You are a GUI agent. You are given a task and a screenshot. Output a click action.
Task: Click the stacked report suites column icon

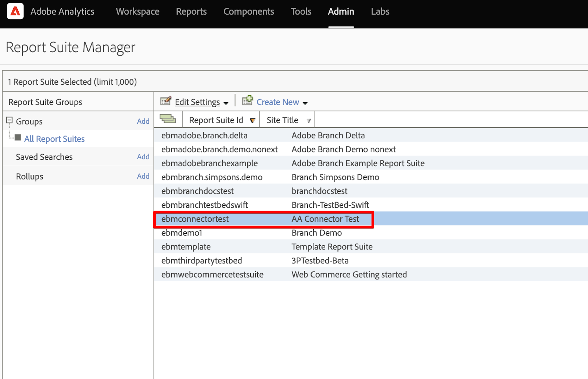[168, 119]
